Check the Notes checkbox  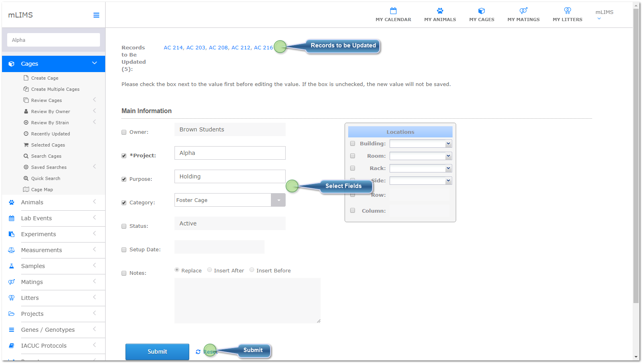point(124,273)
